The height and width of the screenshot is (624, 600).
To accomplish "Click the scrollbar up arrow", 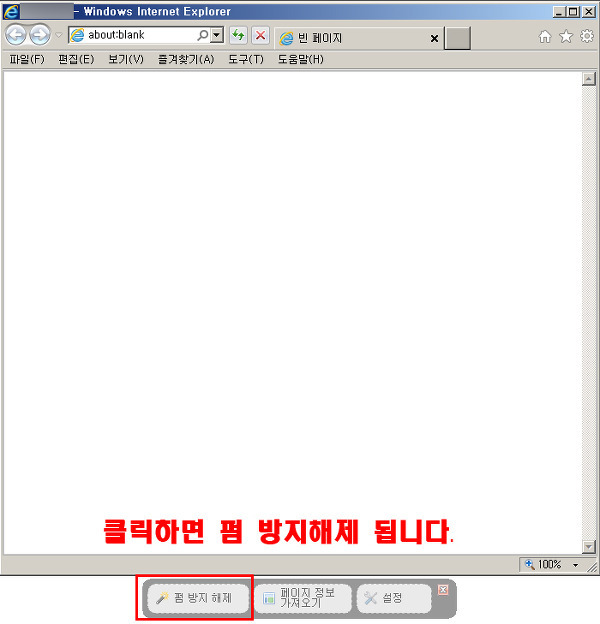I will click(x=588, y=79).
